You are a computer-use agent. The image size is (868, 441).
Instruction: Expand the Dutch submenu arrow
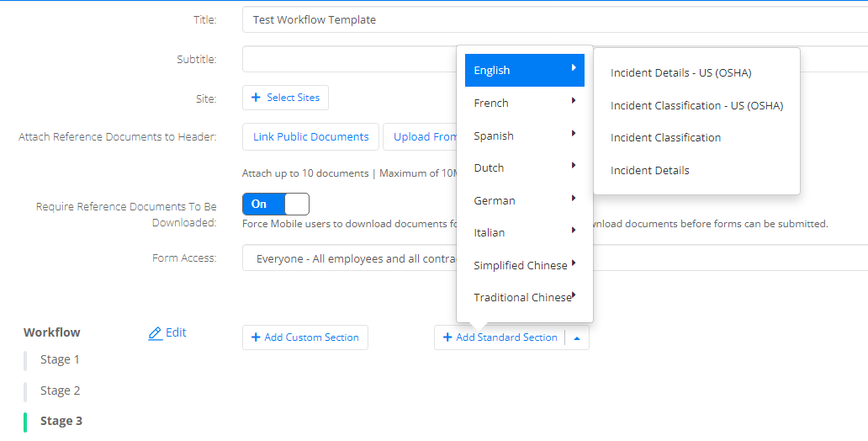(x=574, y=165)
